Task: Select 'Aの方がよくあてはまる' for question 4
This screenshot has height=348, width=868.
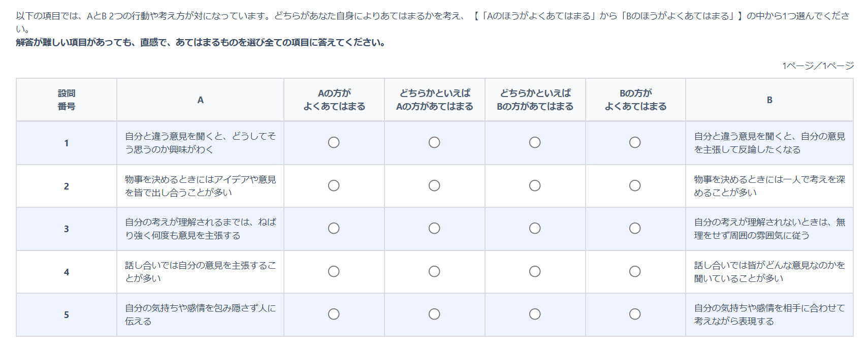Action: point(334,271)
